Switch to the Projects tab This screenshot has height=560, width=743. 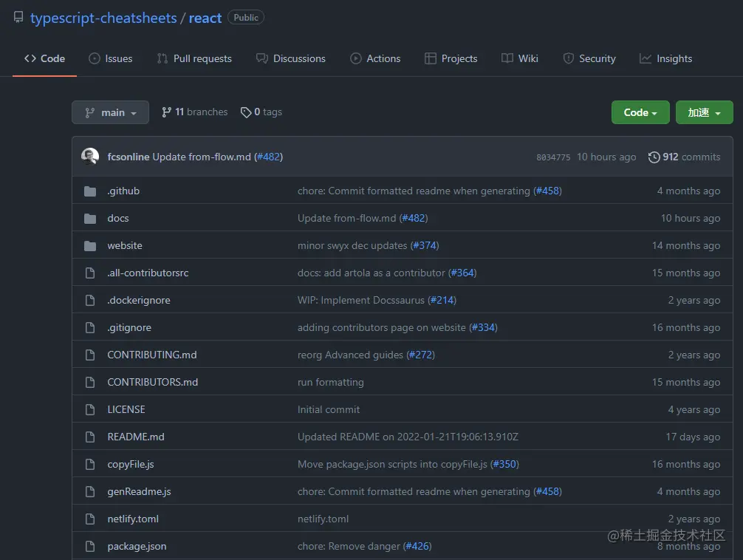click(451, 58)
